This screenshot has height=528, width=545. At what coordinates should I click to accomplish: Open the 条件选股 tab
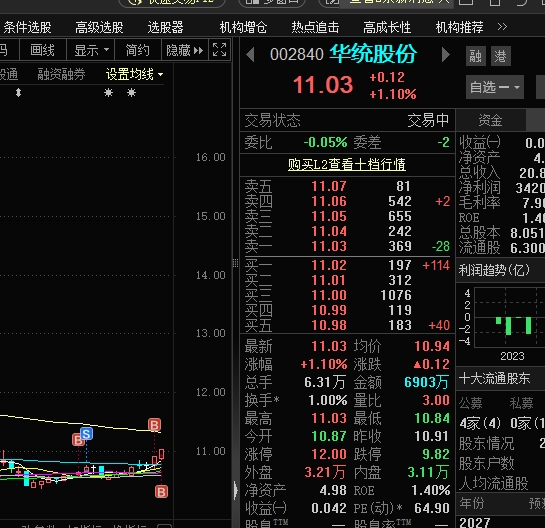[x=27, y=27]
